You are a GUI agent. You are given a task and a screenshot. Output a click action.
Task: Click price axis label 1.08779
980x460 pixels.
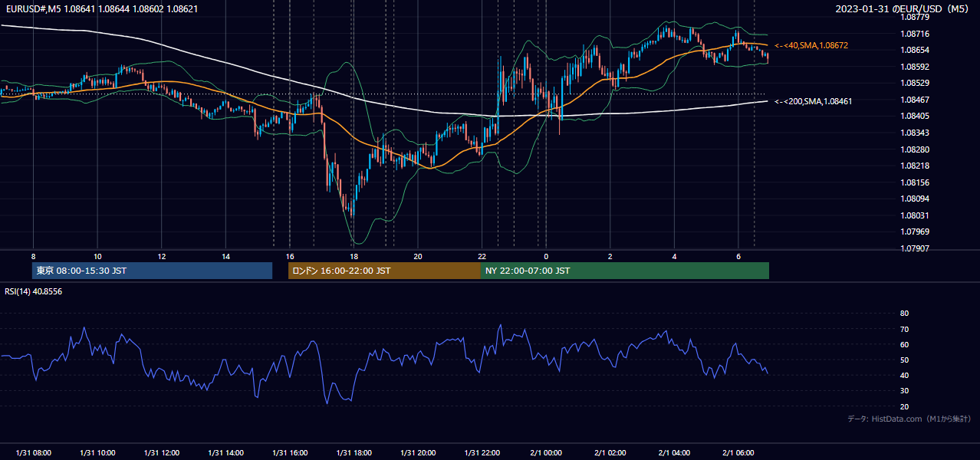click(915, 17)
